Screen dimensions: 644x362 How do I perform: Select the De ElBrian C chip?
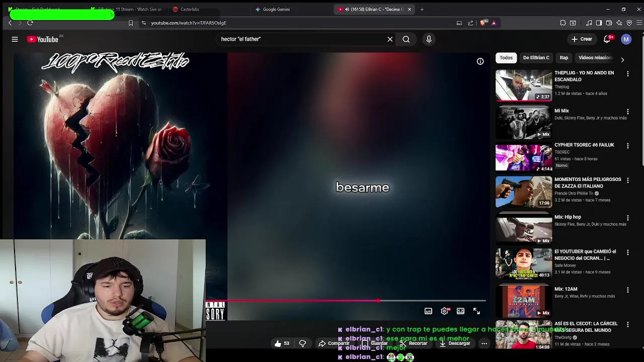(x=536, y=58)
